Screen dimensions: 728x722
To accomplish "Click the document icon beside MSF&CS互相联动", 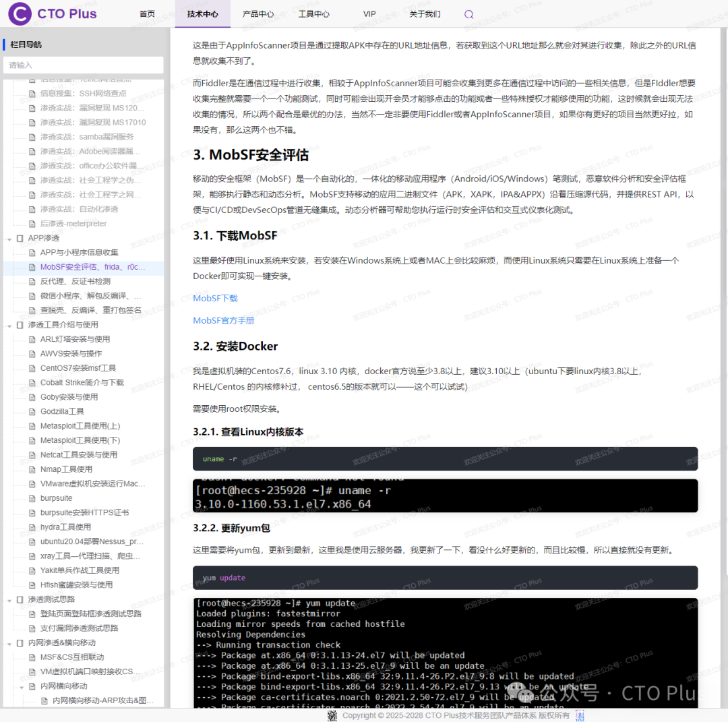I will tap(32, 657).
